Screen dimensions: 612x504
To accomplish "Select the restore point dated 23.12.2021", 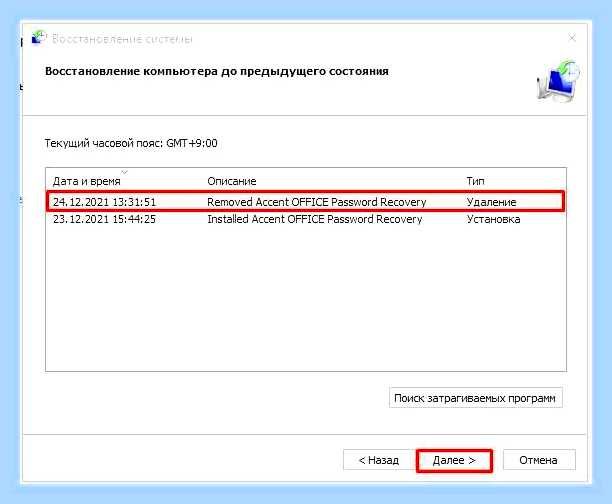I will [x=306, y=219].
